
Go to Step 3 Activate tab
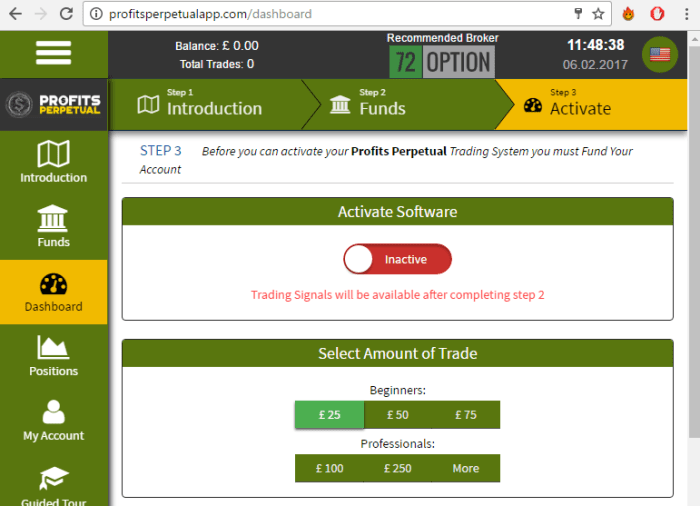(x=594, y=105)
